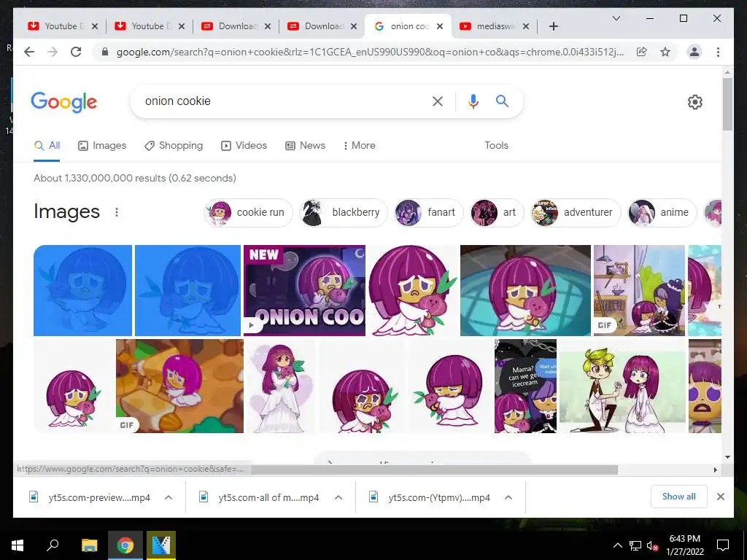This screenshot has width=747, height=560.
Task: Click the address bar URL
Action: (x=370, y=52)
